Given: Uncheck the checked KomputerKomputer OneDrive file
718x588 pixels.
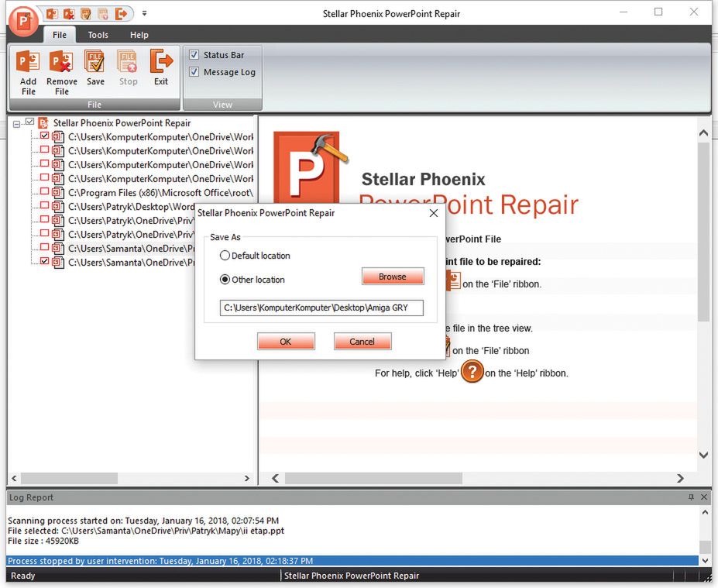Looking at the screenshot, I should (x=44, y=136).
